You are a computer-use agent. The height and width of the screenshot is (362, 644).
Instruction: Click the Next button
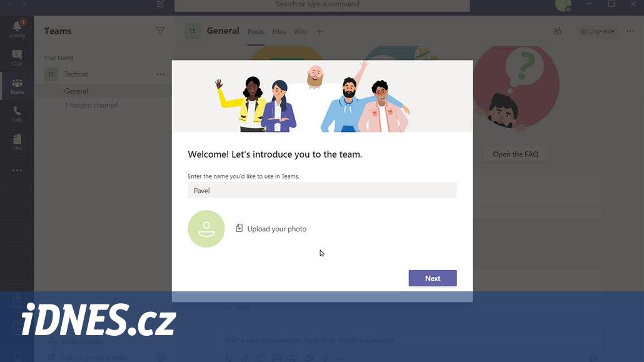[x=433, y=278]
